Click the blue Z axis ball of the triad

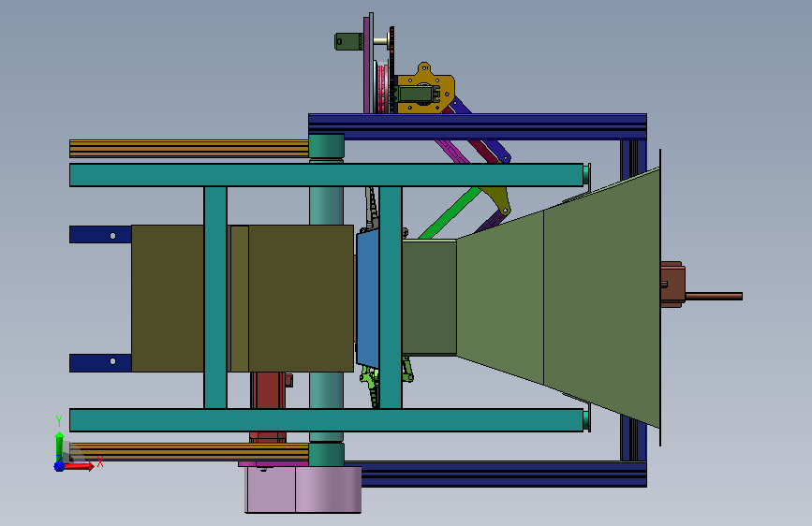[59, 466]
